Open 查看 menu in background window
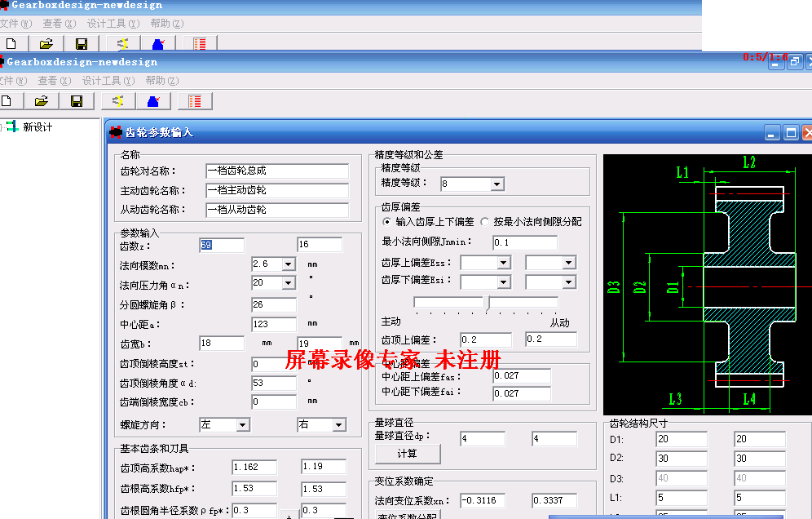The image size is (812, 519). click(59, 24)
